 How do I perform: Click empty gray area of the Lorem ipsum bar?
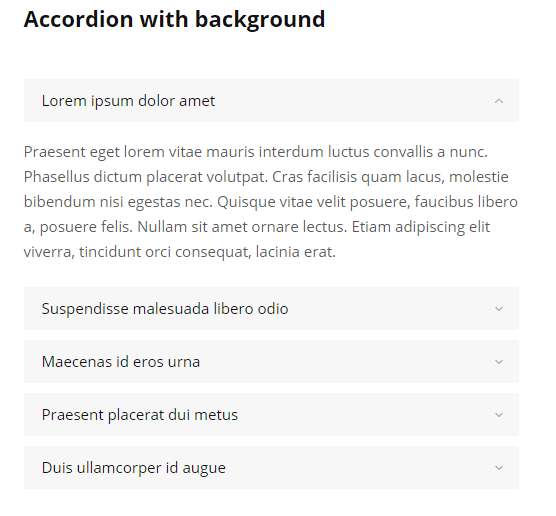355,101
